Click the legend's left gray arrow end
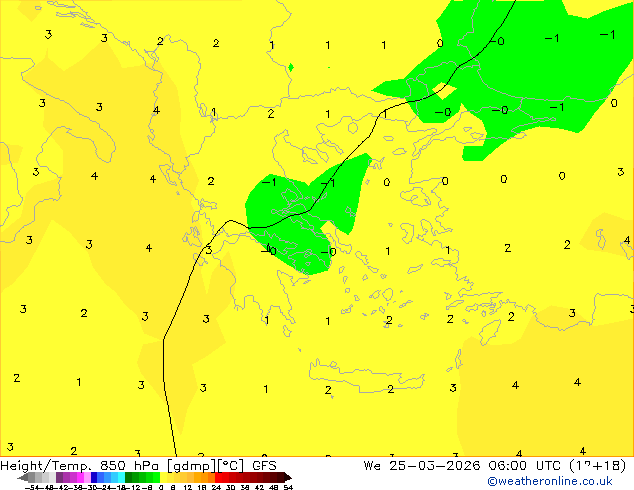Viewport: 634px width, 490px height. click(22, 478)
